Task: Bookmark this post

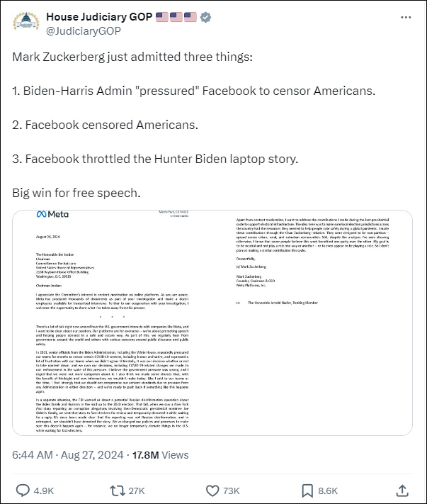Action: pyautogui.click(x=308, y=490)
